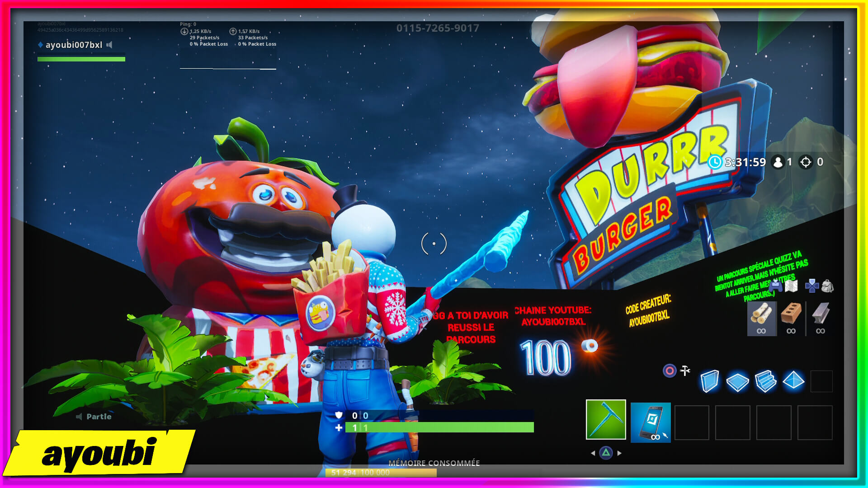
Task: Cycle inventory left with arrow
Action: point(593,453)
